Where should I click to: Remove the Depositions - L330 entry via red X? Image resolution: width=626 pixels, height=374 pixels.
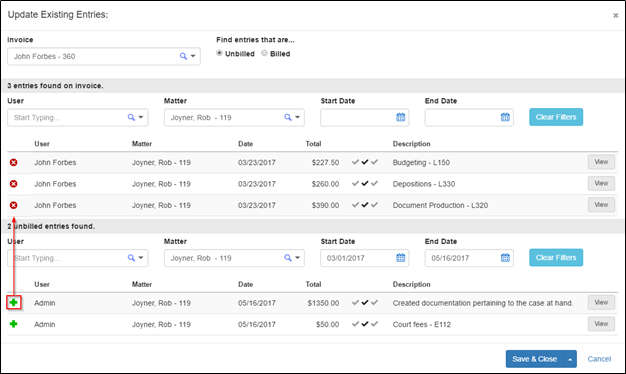[14, 184]
